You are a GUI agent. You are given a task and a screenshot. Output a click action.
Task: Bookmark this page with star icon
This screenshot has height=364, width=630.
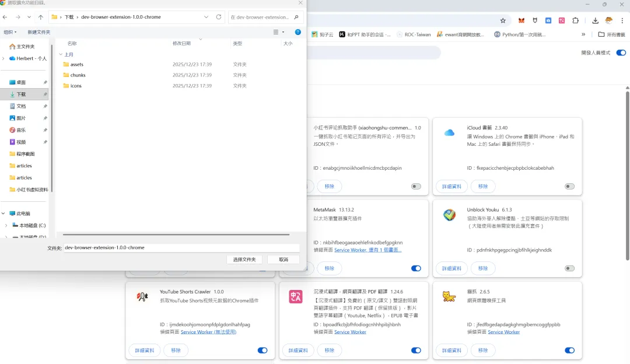(503, 20)
